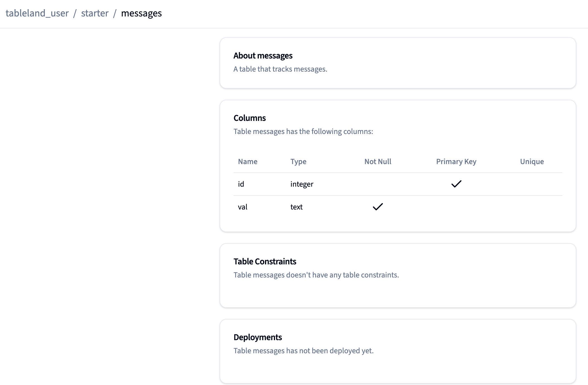The image size is (588, 385).
Task: Select the val column name cell
Action: click(242, 207)
